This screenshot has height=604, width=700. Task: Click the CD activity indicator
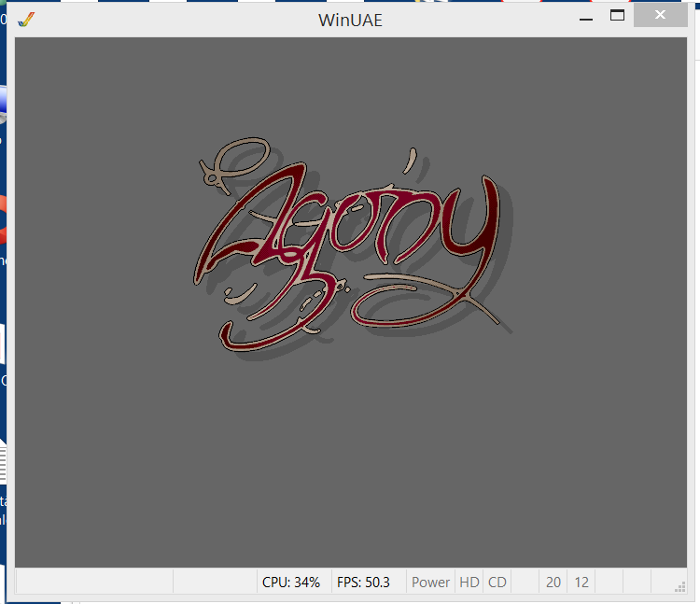tap(497, 582)
